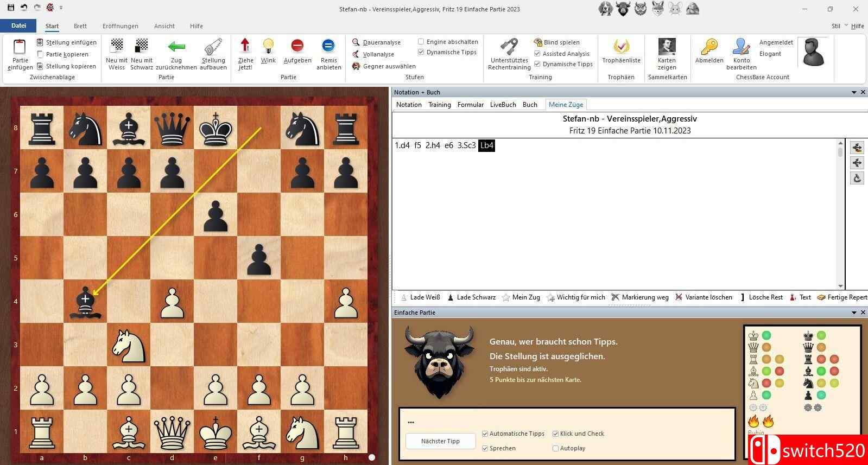Switch to the LiveBuch tab
The height and width of the screenshot is (465, 868).
tap(503, 105)
